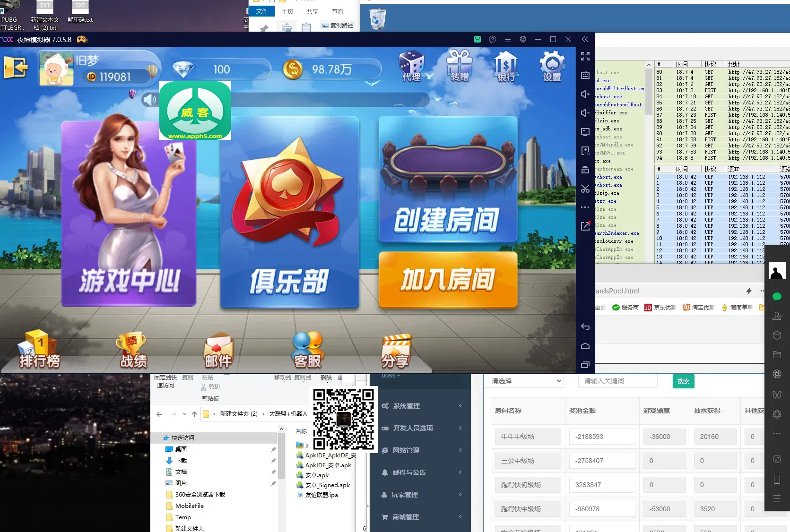Screen dimensions: 790x532
Task: Open Nox keyboard mapping icon
Action: (585, 75)
